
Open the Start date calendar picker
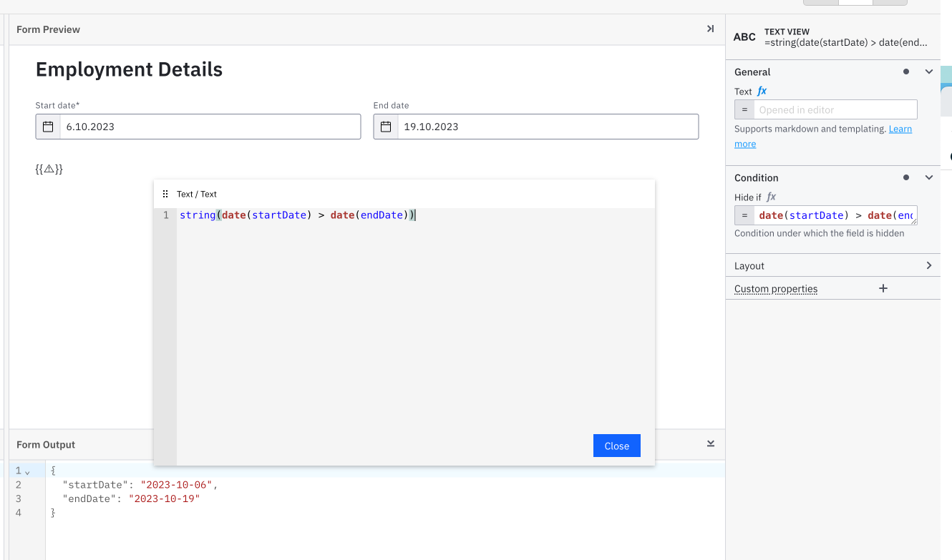[x=47, y=127]
